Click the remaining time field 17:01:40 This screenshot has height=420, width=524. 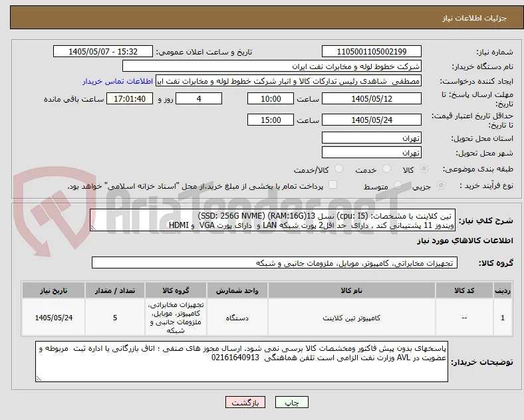tap(130, 98)
